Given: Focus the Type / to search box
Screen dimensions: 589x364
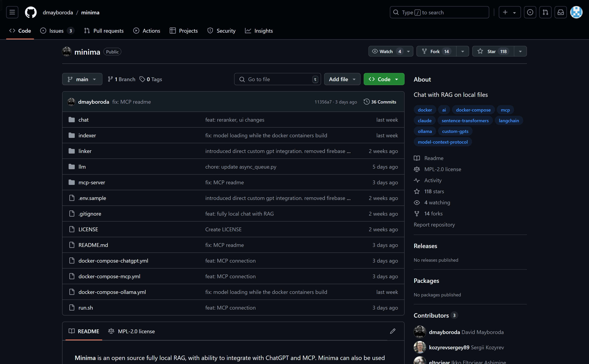Looking at the screenshot, I should [439, 12].
